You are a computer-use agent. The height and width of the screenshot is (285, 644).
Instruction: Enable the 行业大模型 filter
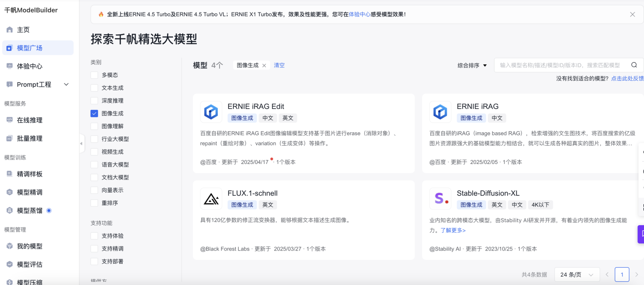94,139
